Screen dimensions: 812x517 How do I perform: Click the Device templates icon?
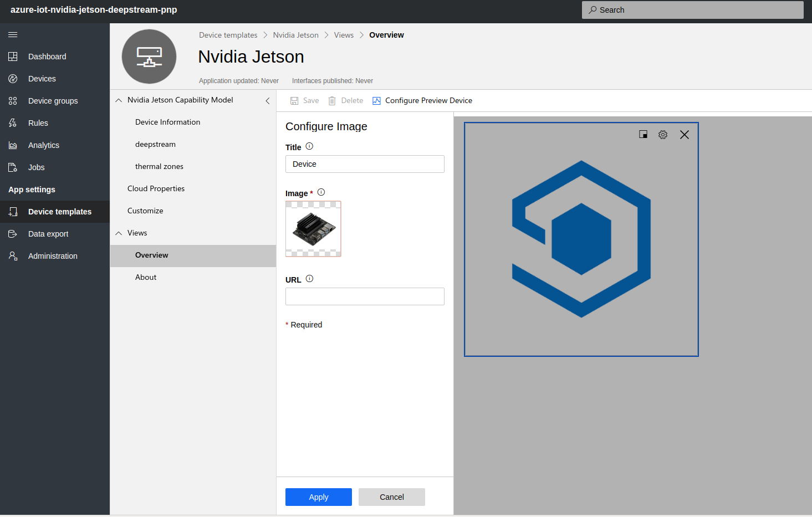coord(13,212)
